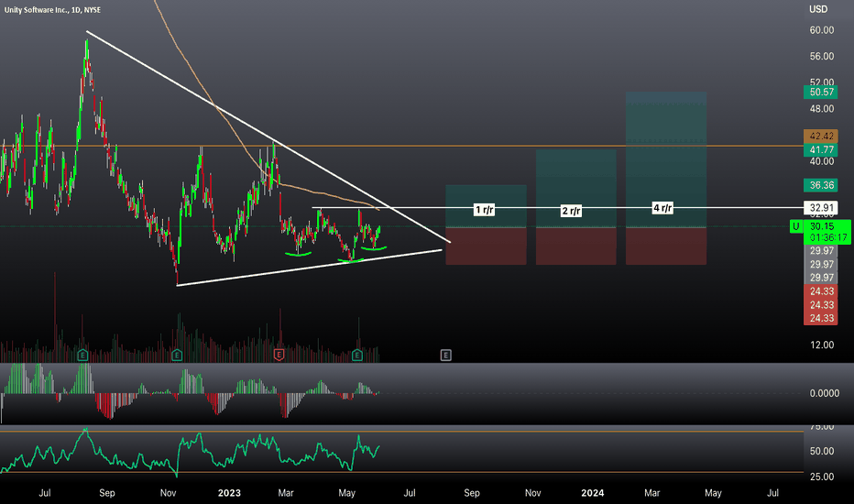Click the red earnings E marker
This screenshot has height=504, width=854.
point(279,356)
